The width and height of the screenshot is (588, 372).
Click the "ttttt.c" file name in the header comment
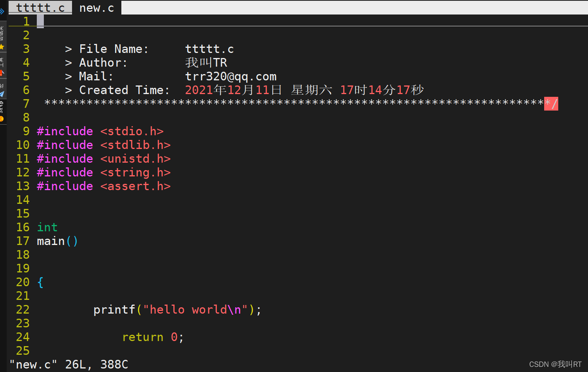coord(209,49)
